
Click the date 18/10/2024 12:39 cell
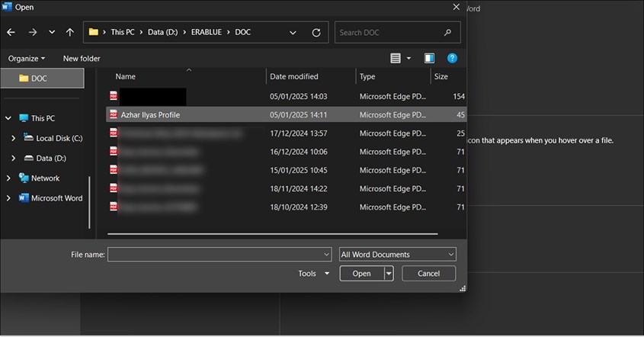tap(299, 207)
